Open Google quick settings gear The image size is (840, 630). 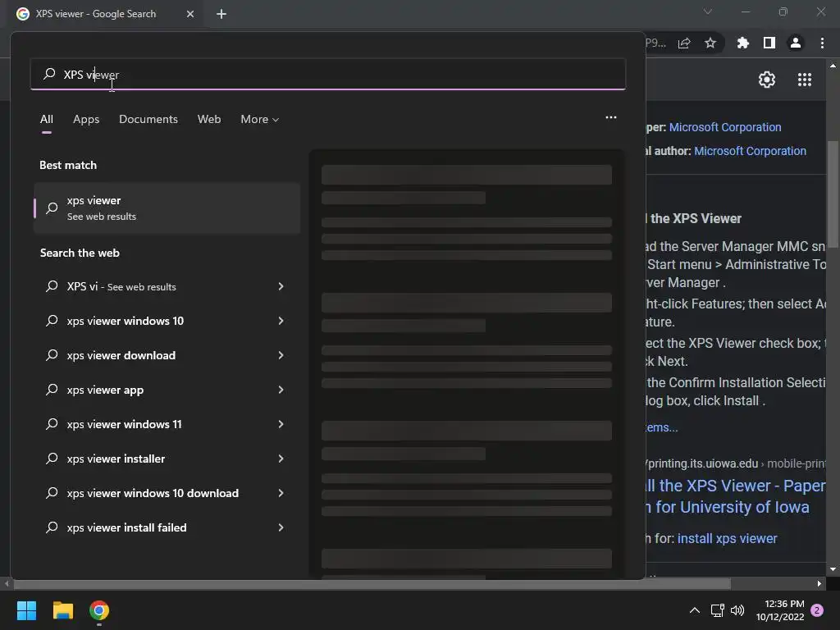click(767, 80)
